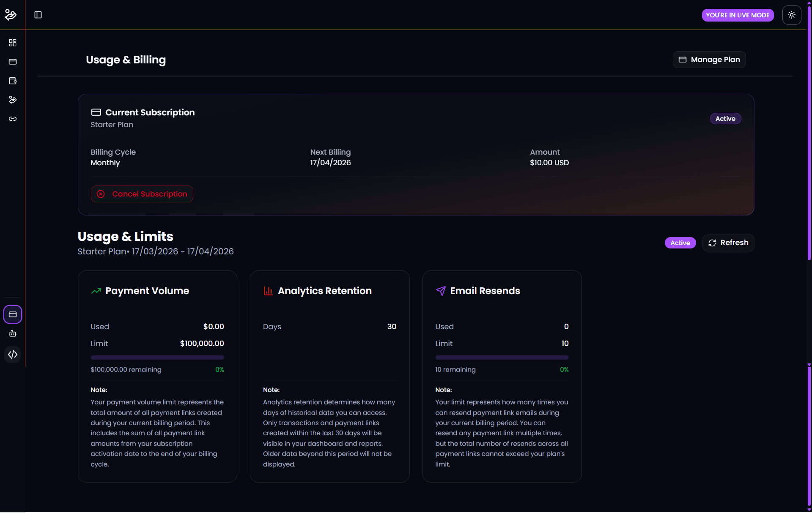Viewport: 812px width, 513px height.
Task: Click the $100,000.00 limit value
Action: pyautogui.click(x=202, y=344)
